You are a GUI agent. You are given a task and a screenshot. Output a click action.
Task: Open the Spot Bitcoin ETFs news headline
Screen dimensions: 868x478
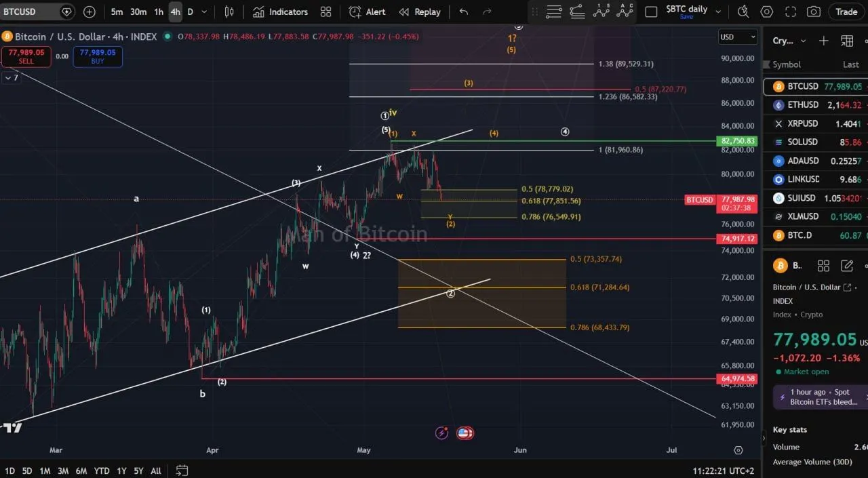click(x=821, y=397)
